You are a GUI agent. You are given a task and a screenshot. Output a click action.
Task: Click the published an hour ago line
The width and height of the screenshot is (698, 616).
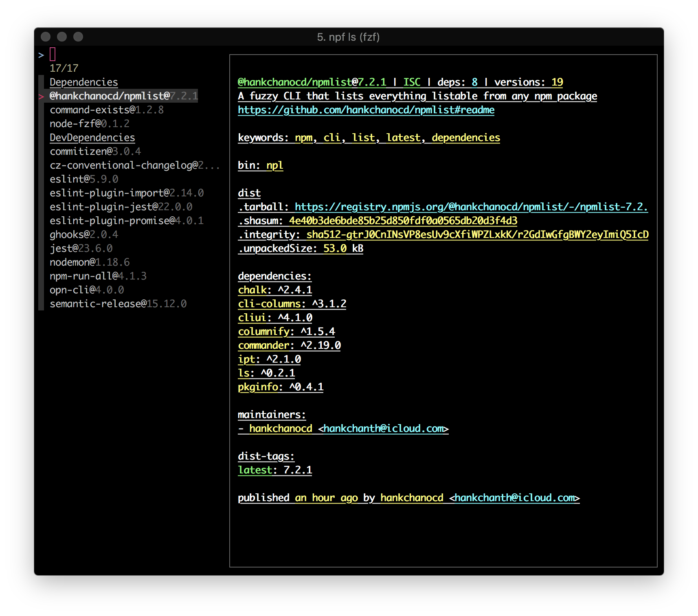[408, 498]
